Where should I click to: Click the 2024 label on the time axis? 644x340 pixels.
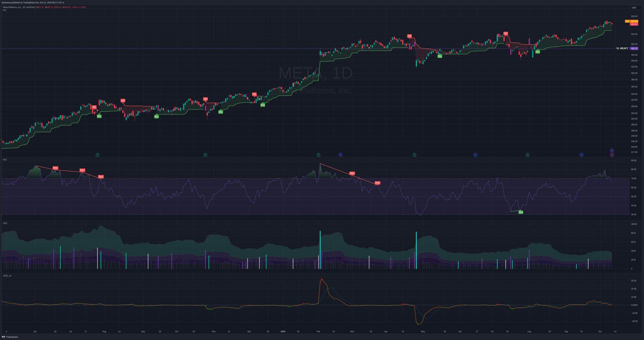283,331
